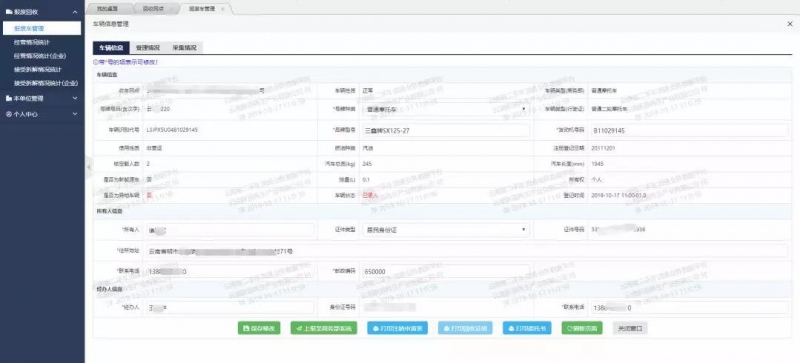Viewport: 800px width, 363px height.
Task: Open the 居民身份证 ID type dropdown
Action: point(445,230)
